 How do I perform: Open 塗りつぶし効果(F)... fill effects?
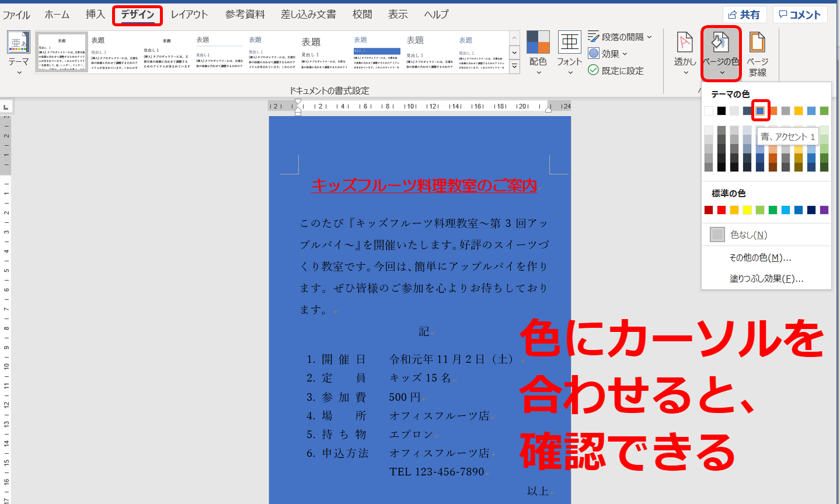[x=766, y=278]
